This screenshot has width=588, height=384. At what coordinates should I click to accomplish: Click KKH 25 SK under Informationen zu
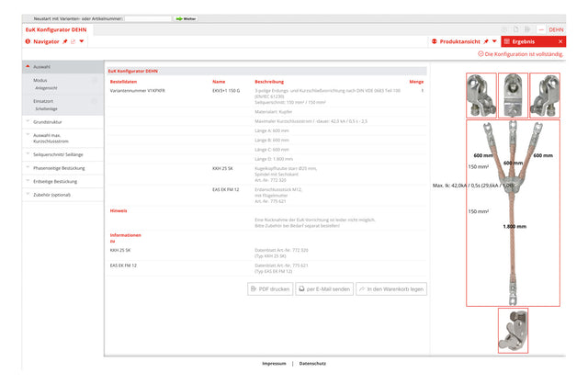coord(120,250)
